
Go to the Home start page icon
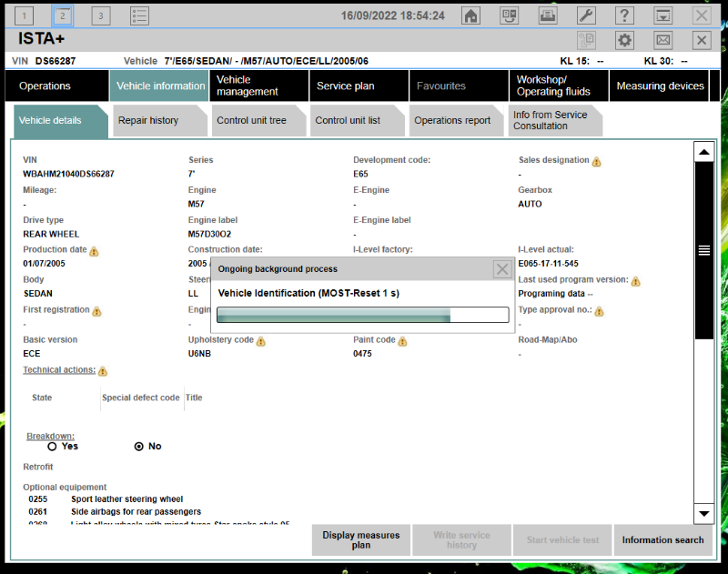coord(470,16)
